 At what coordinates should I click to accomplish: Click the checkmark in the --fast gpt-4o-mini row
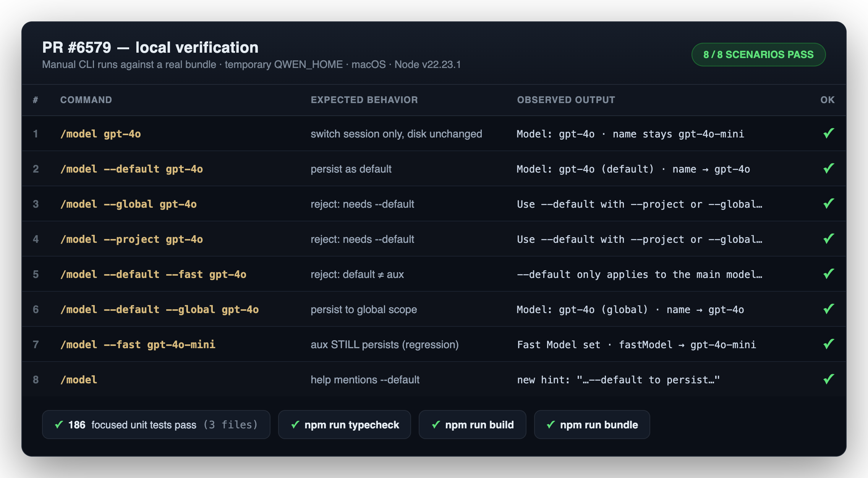pyautogui.click(x=829, y=344)
